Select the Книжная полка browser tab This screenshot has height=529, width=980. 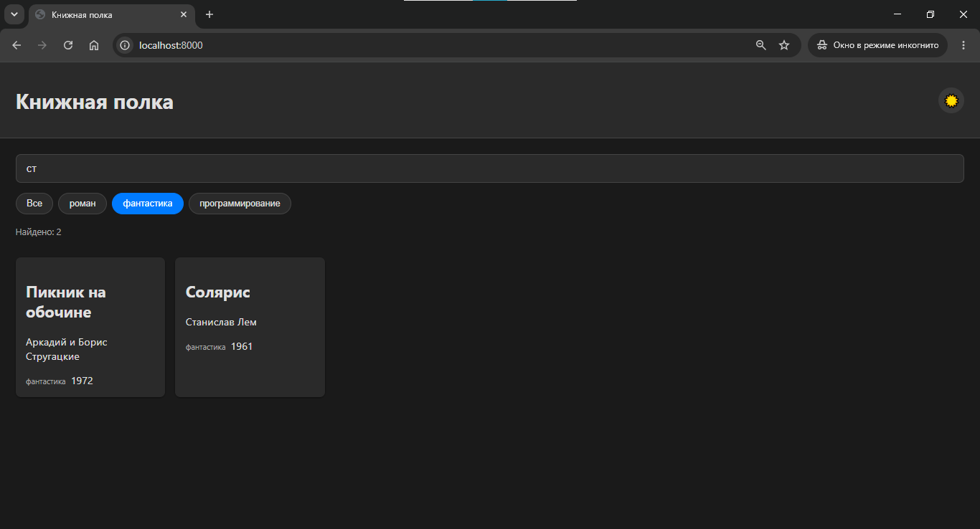tap(112, 14)
